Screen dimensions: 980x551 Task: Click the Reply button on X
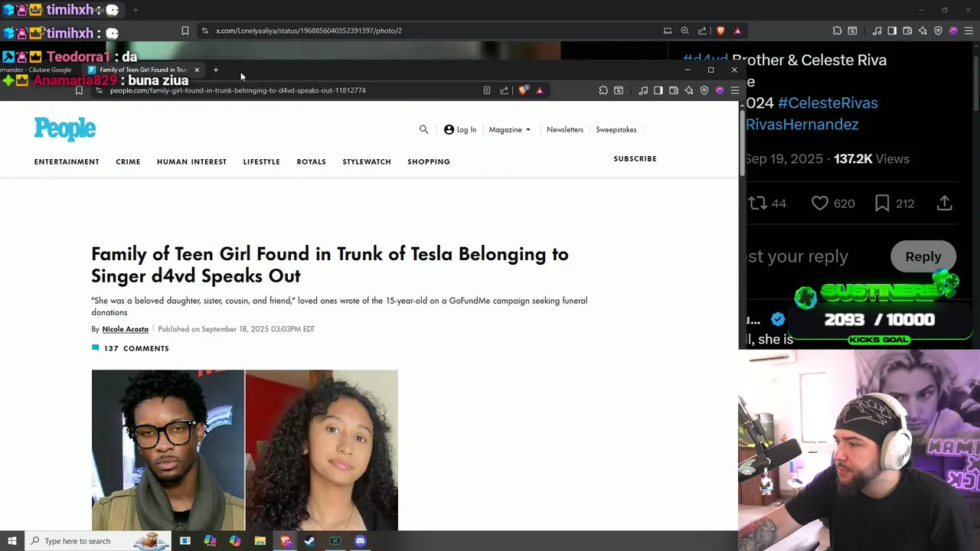(923, 256)
